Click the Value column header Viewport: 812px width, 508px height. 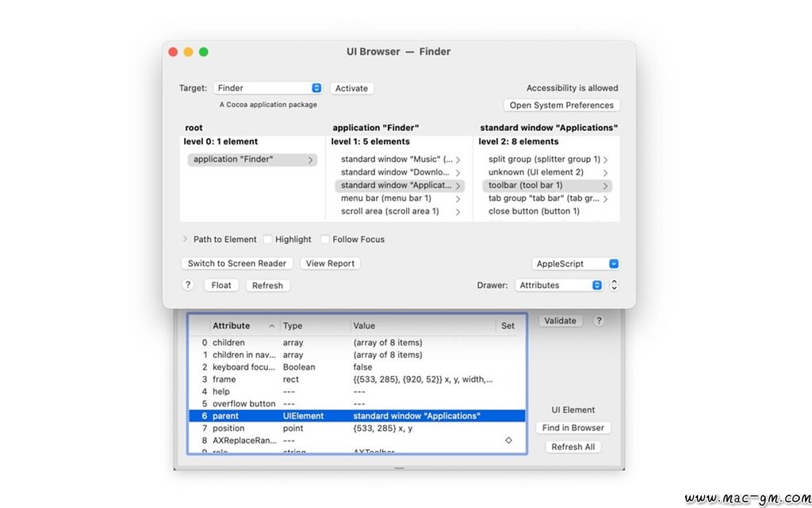pos(423,326)
